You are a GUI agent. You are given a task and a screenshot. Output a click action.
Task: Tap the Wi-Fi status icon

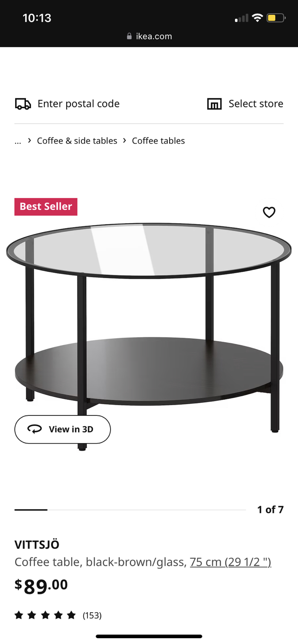point(257,18)
